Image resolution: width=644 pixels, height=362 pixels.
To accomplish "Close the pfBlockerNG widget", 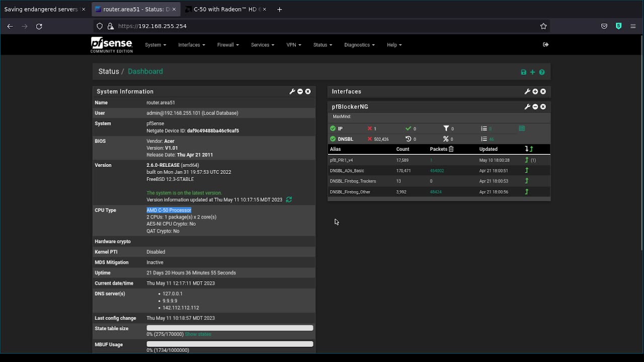I will [x=543, y=107].
